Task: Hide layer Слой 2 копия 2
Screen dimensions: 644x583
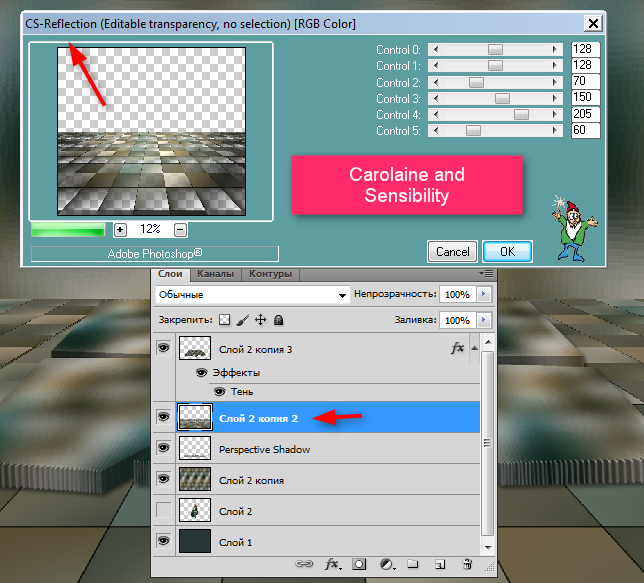Action: pyautogui.click(x=163, y=417)
